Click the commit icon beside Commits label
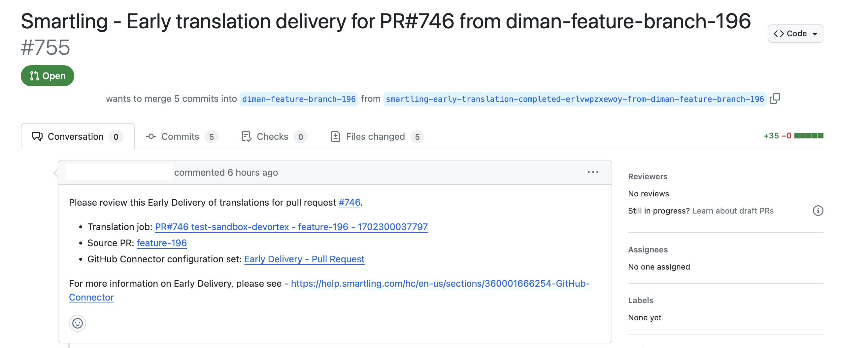This screenshot has width=868, height=348. pyautogui.click(x=151, y=136)
